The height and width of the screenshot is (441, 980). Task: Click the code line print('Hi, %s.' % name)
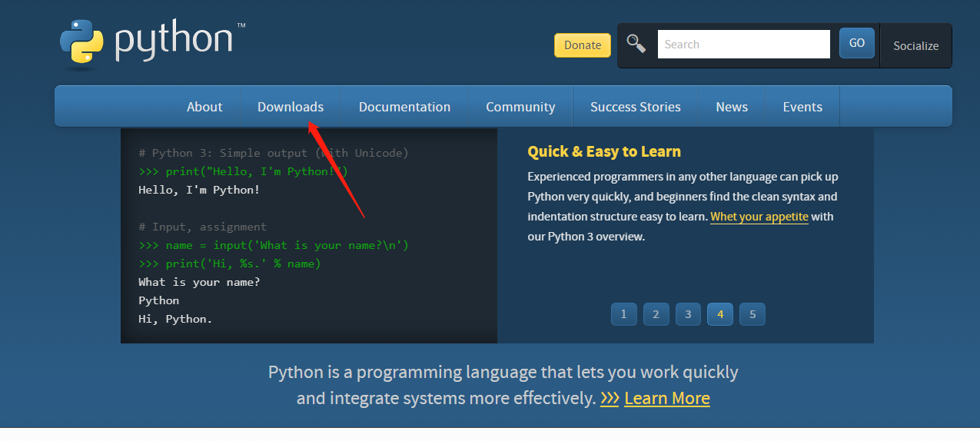click(x=230, y=264)
